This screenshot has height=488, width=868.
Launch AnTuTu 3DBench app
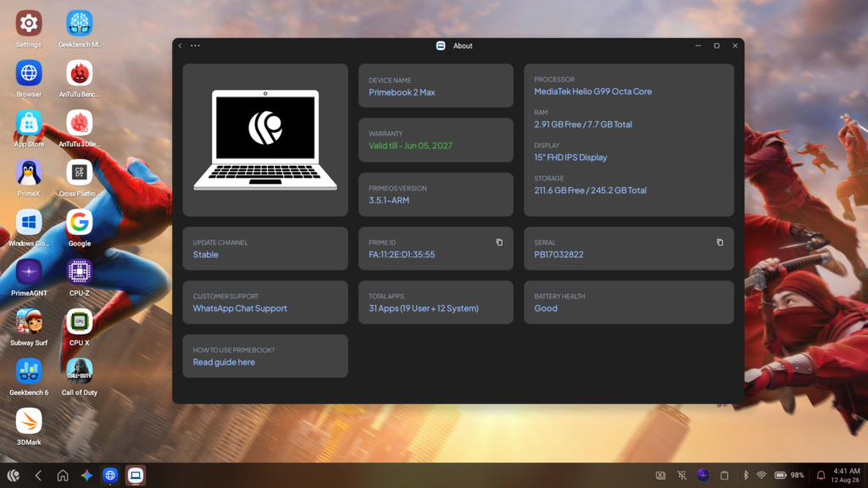pos(79,123)
